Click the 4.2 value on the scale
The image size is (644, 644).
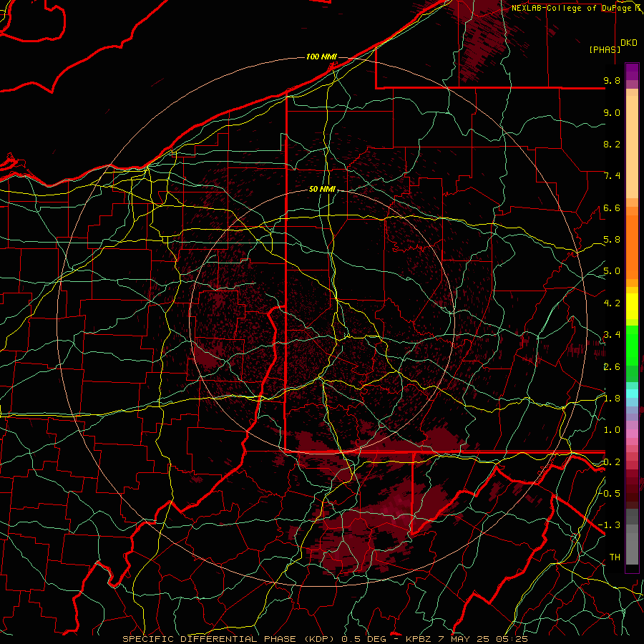point(612,303)
